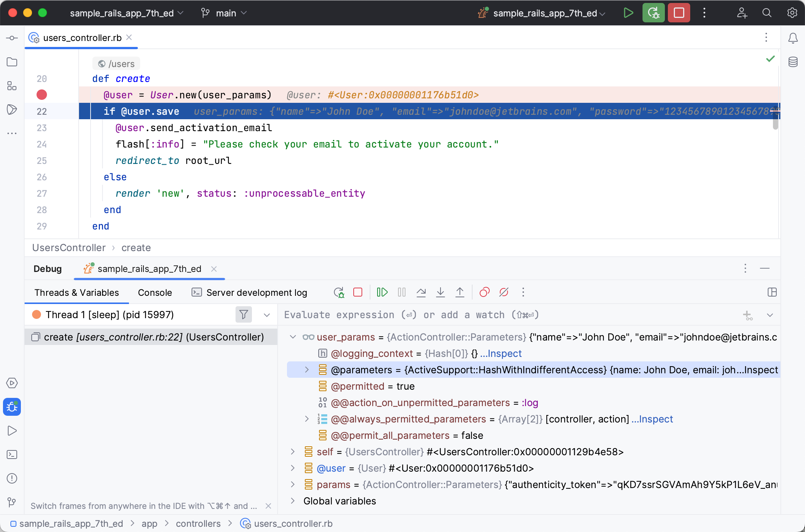Click the Resume Program (play) button
This screenshot has height=532, width=805.
pyautogui.click(x=382, y=292)
